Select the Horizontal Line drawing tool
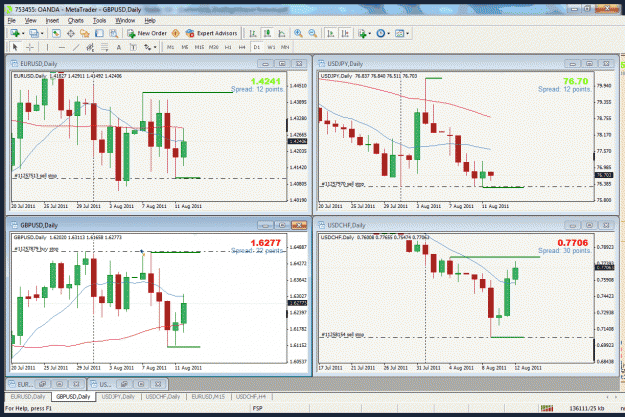Image resolution: width=625 pixels, height=417 pixels. click(61, 47)
